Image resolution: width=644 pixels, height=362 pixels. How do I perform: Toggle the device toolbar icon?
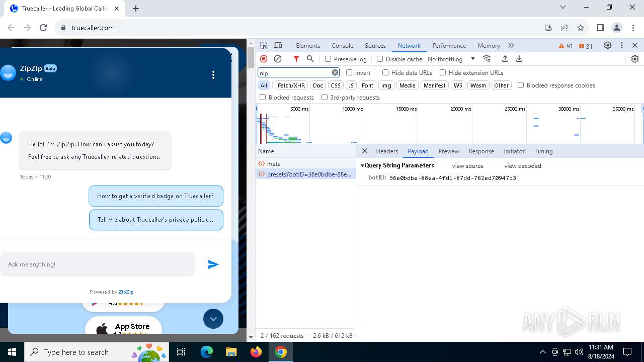pyautogui.click(x=278, y=45)
